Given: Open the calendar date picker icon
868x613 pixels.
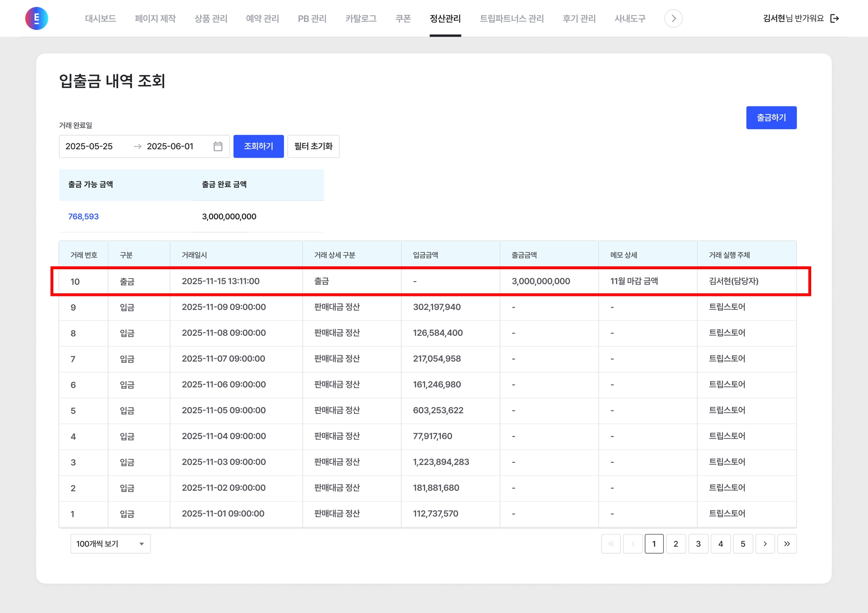Looking at the screenshot, I should (x=218, y=146).
